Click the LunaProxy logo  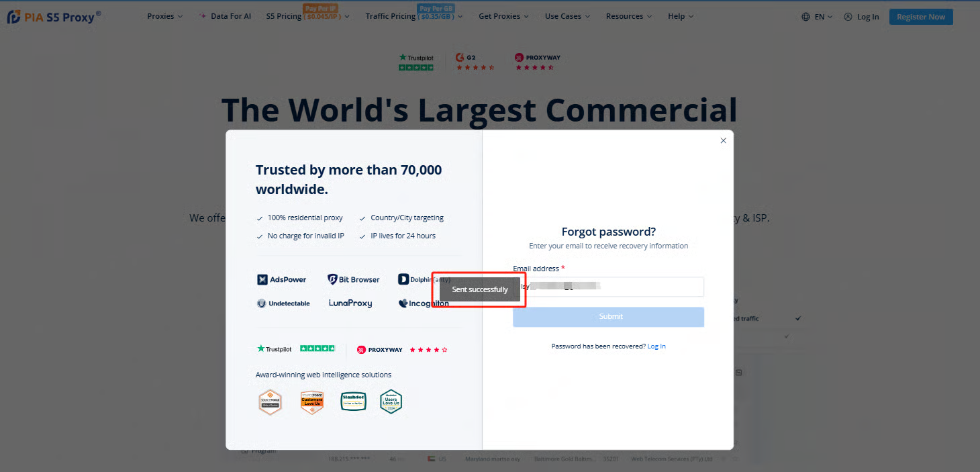[350, 303]
